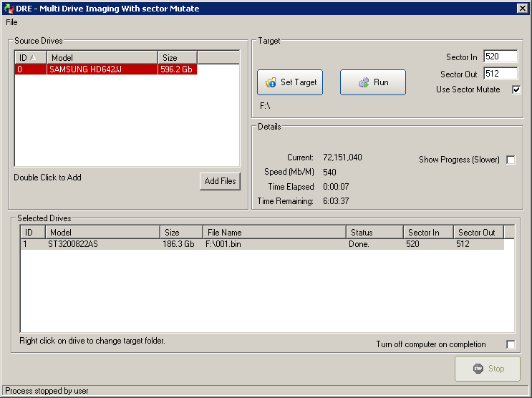Screen dimensions: 532x398
Task: Click Selected Drives Sector Out column header
Action: coord(478,232)
